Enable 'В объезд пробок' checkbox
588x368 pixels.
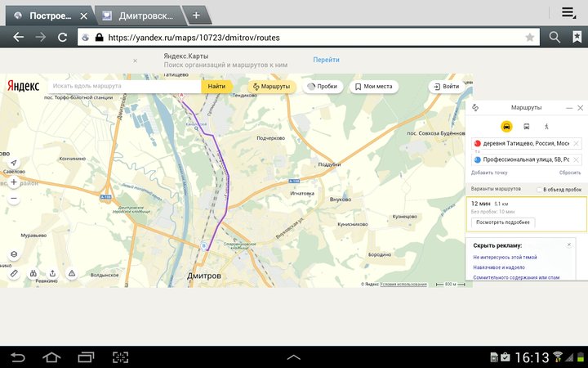[x=540, y=189]
